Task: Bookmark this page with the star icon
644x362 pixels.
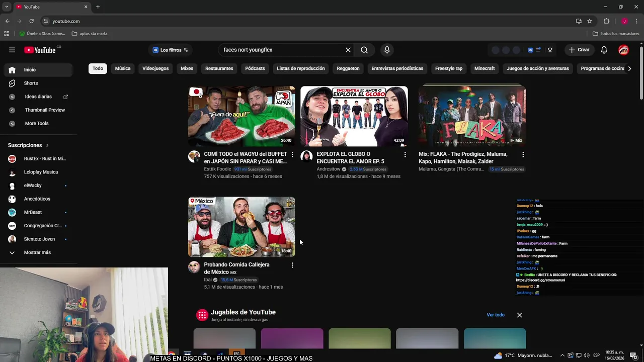Action: (590, 21)
